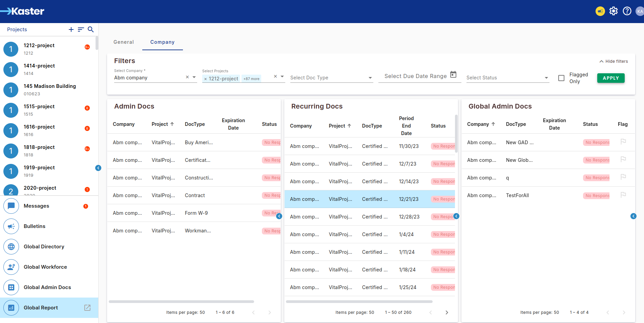644x323 pixels.
Task: Click the add project plus icon
Action: pos(71,30)
